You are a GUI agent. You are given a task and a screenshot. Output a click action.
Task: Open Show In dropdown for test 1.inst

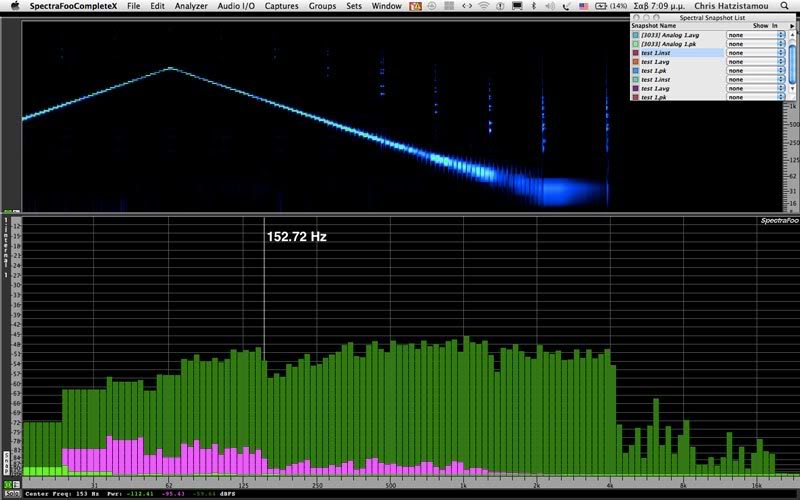click(x=755, y=52)
